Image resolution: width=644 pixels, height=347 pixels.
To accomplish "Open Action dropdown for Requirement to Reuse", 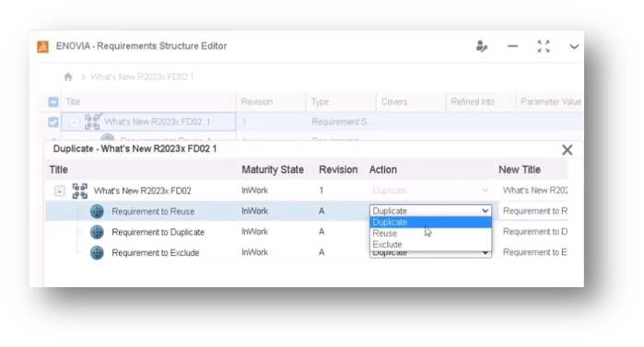I will click(430, 211).
